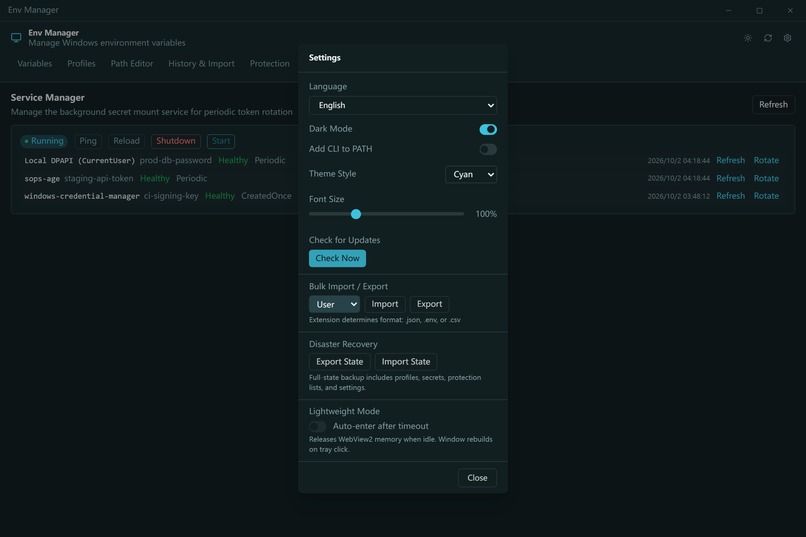Click the Running status badge

(x=44, y=141)
